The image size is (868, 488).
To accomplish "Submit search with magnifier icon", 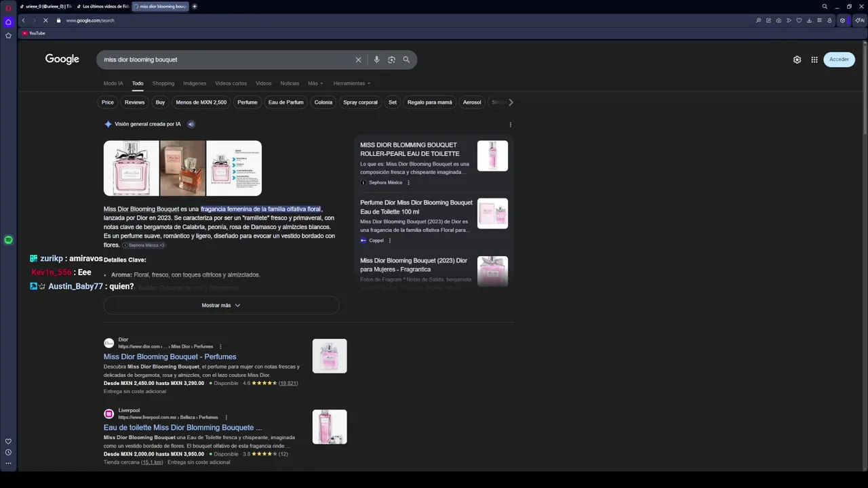I will tap(406, 60).
